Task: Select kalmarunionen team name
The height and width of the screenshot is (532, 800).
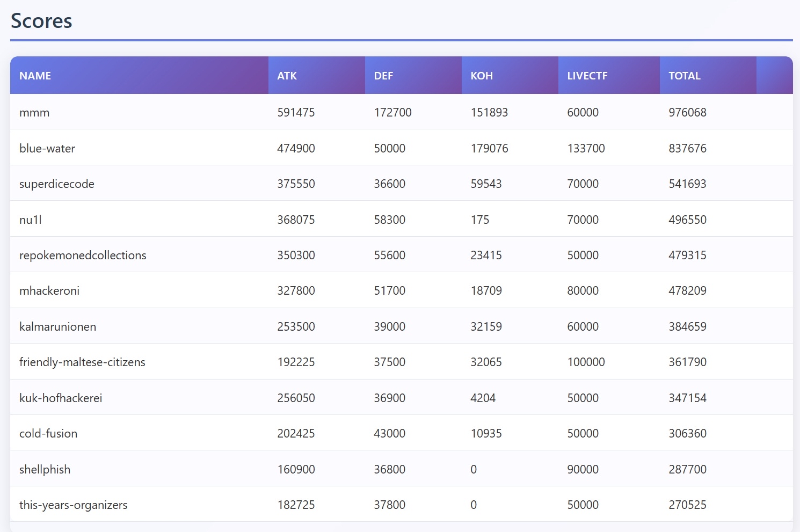Action: point(58,327)
